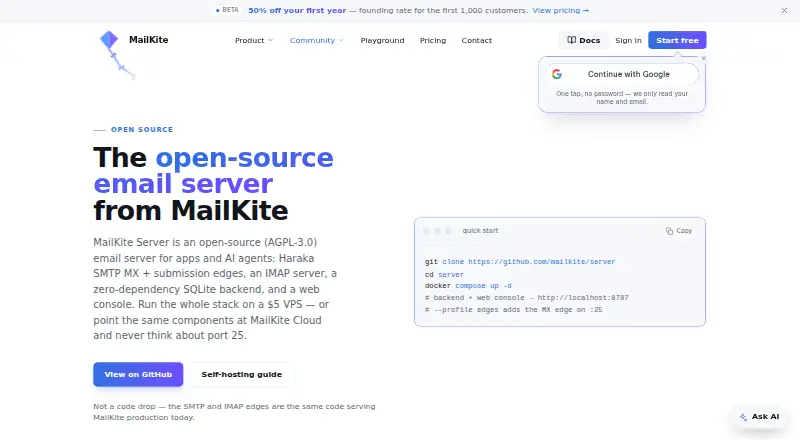Click Continue with Google text
This screenshot has height=440, width=800.
point(629,74)
